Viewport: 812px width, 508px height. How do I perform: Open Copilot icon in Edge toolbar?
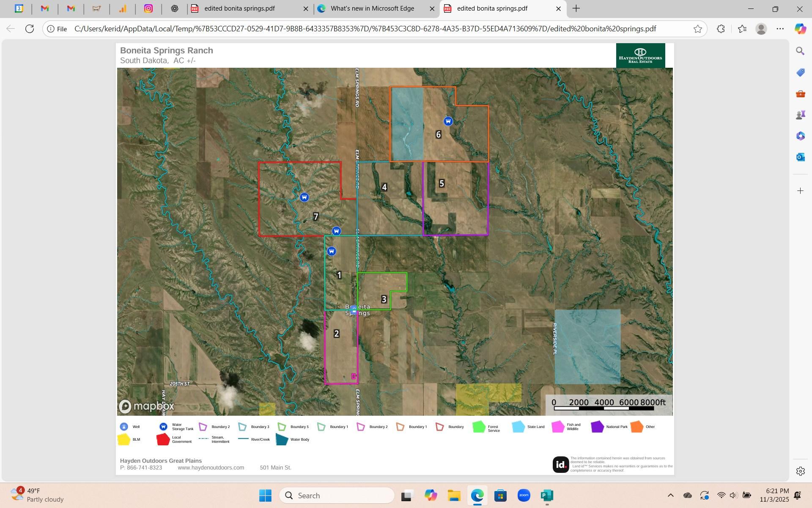(x=800, y=29)
